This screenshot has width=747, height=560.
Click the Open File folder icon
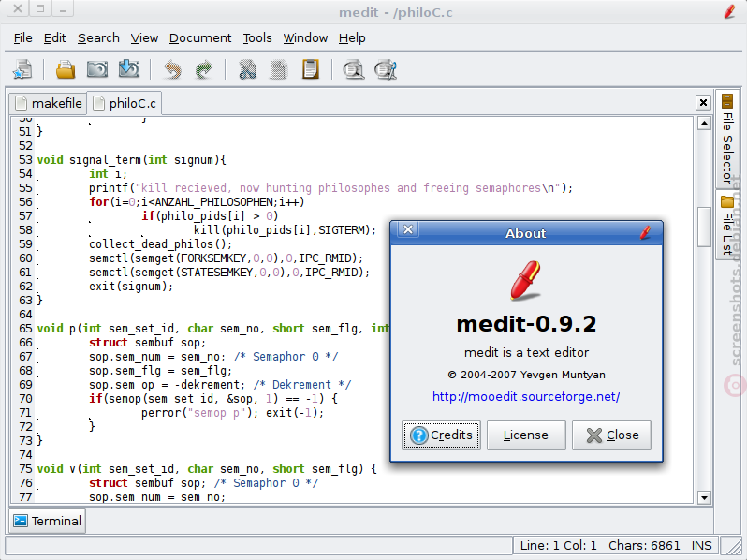point(66,69)
